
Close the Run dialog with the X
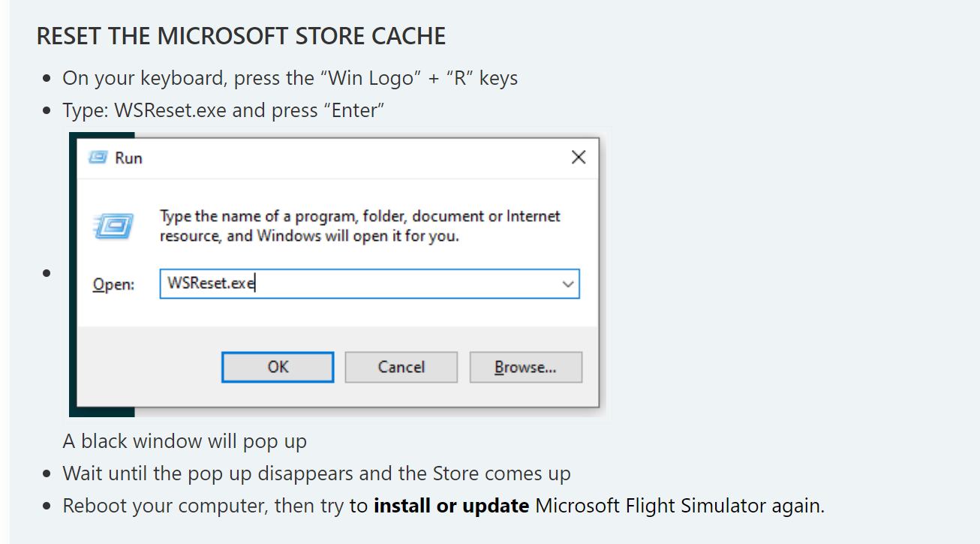[x=578, y=157]
